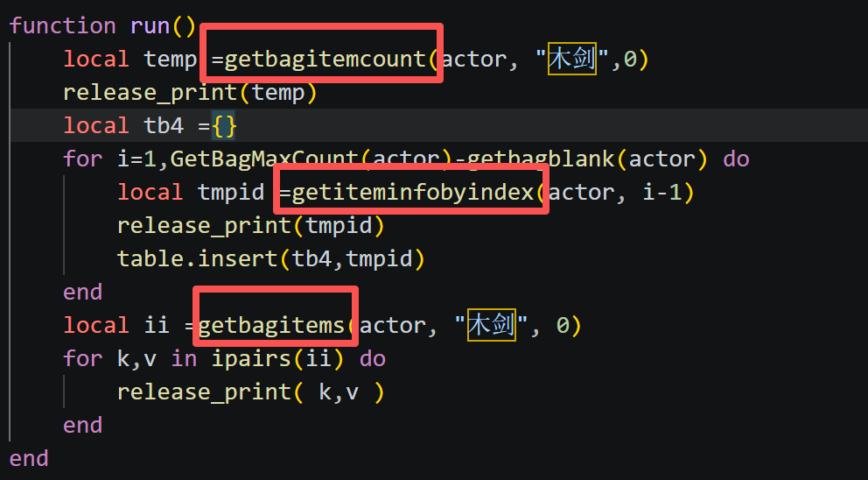Click the getbagblank function name

541,159
